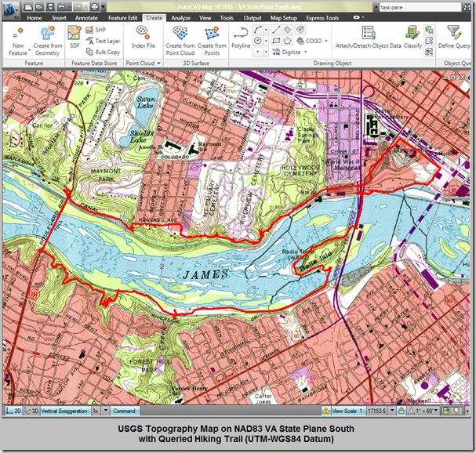Screen dimensions: 476x453
Task: Open the Express Tools tab
Action: pos(322,18)
